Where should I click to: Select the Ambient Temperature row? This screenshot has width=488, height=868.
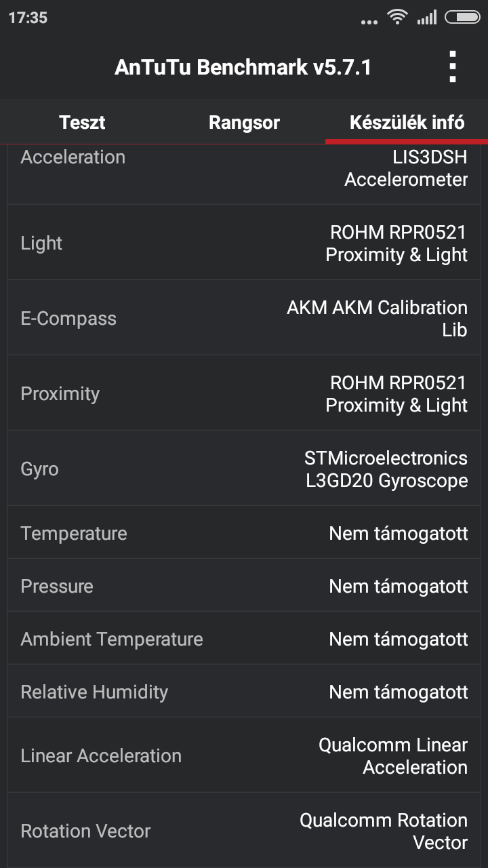(x=244, y=639)
